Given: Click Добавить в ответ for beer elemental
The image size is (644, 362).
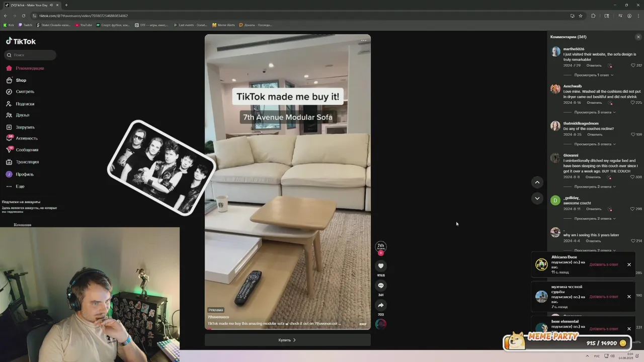Looking at the screenshot, I should pos(604,329).
